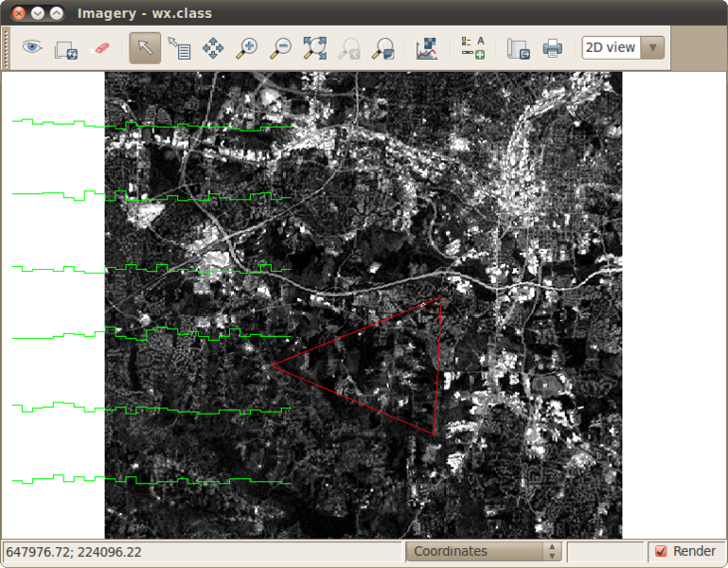728x568 pixels.
Task: Return to previous zoom icon
Action: [x=349, y=47]
